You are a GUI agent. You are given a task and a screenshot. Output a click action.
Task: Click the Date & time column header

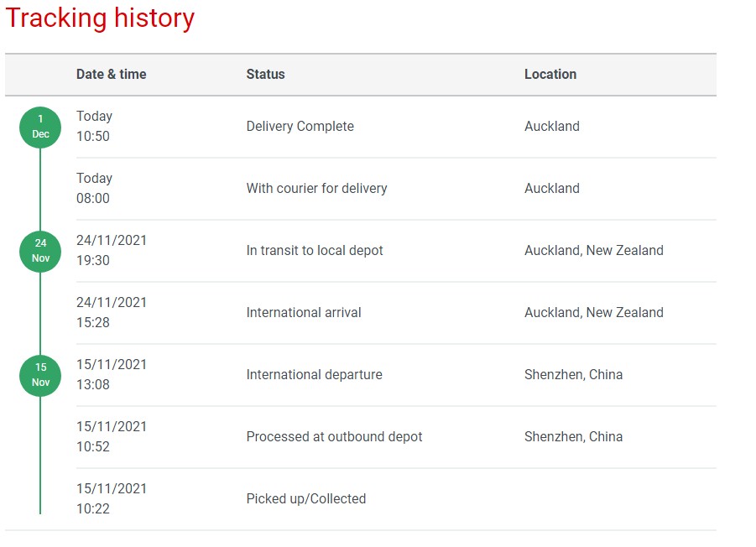pyautogui.click(x=111, y=74)
